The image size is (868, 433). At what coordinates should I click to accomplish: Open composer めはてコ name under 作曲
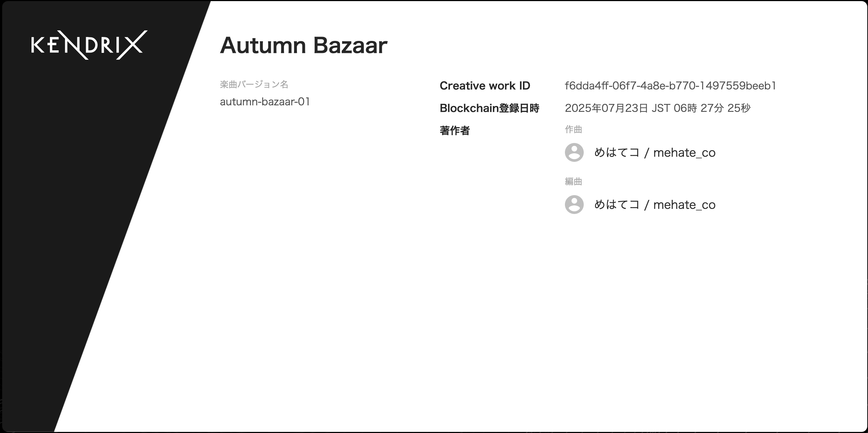click(617, 152)
